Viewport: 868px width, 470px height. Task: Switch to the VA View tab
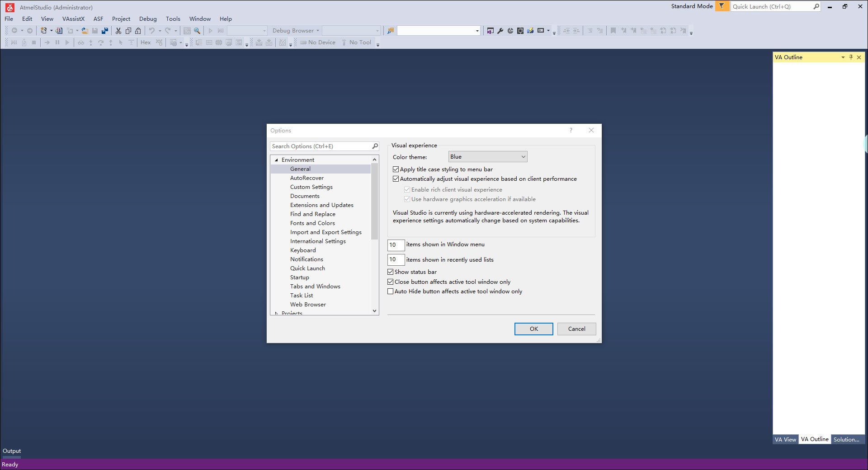click(x=785, y=439)
